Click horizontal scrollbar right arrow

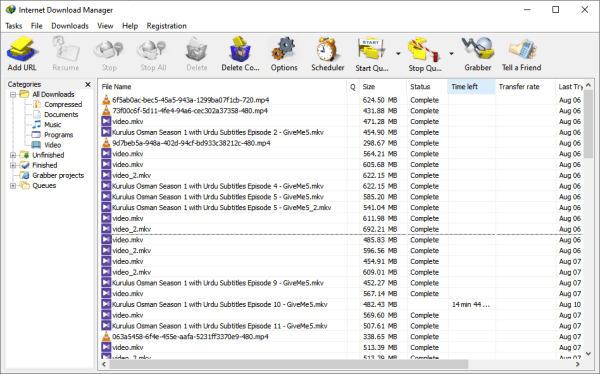(x=578, y=364)
